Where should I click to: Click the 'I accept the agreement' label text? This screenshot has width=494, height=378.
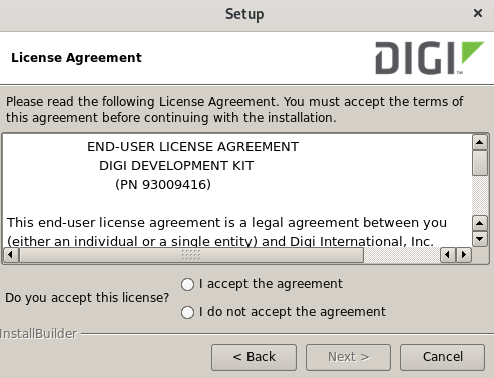pos(270,284)
